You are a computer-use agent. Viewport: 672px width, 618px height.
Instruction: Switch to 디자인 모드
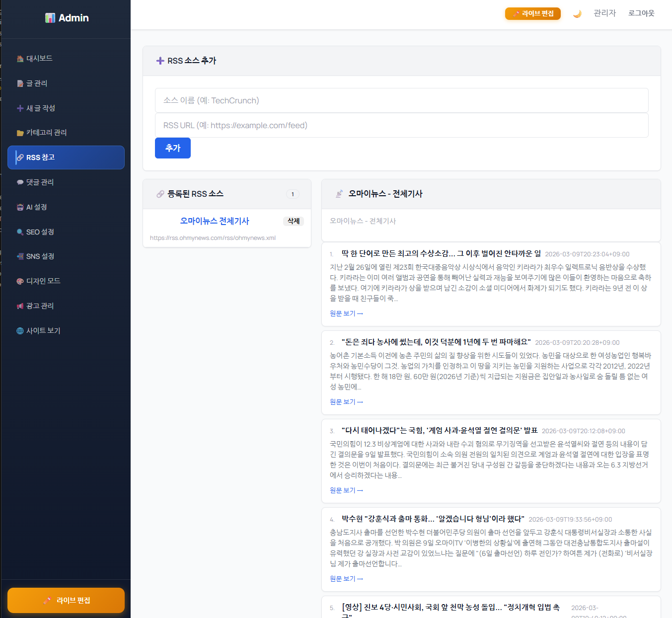[x=43, y=281]
